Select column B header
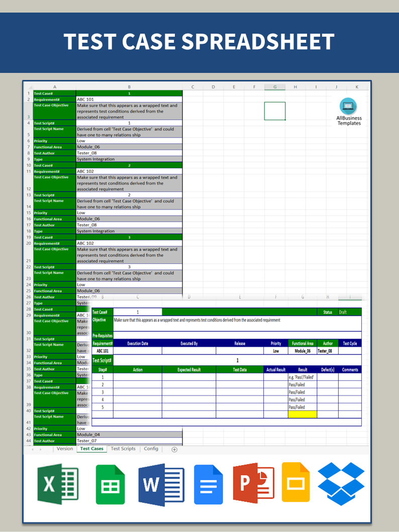Image resolution: width=399 pixels, height=532 pixels. [x=129, y=87]
